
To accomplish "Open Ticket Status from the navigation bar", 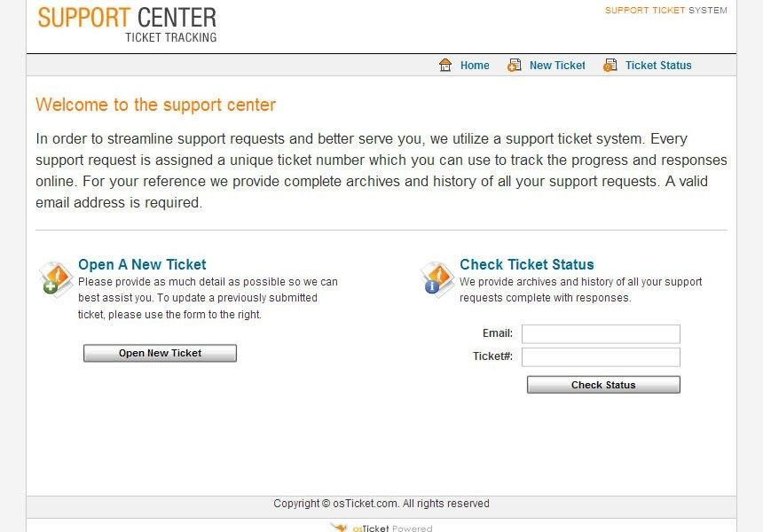I will (x=658, y=65).
